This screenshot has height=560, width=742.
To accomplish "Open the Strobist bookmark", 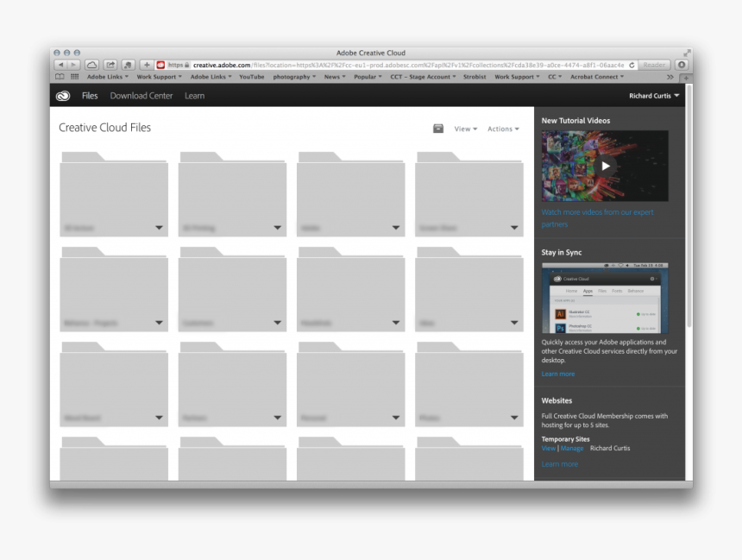I will [x=475, y=77].
